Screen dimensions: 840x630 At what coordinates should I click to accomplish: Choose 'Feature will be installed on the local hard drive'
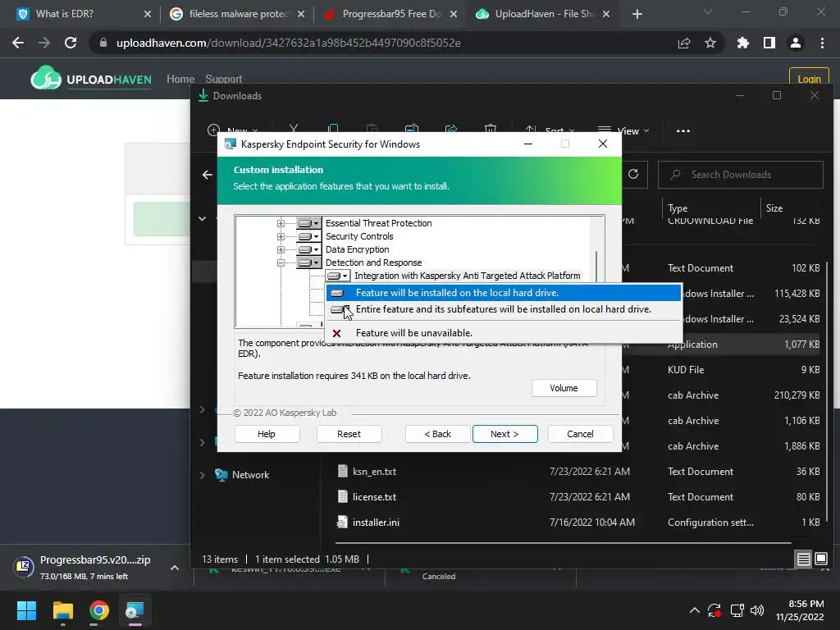pyautogui.click(x=503, y=293)
